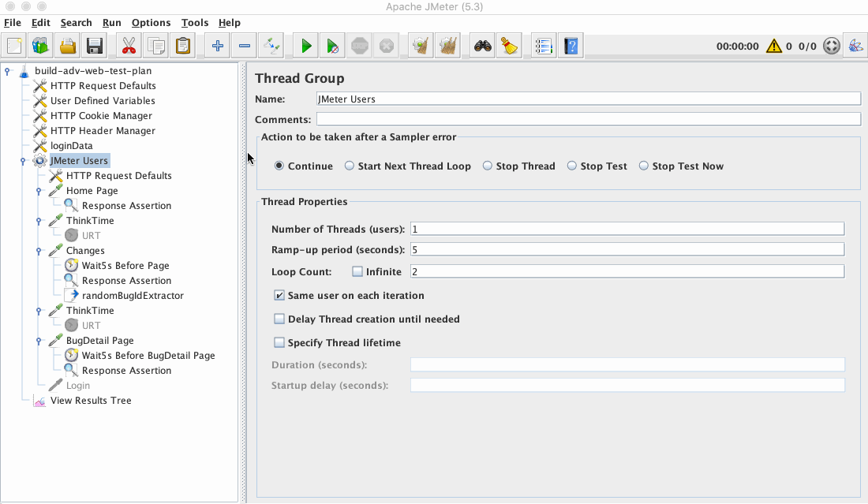This screenshot has height=504, width=868.
Task: Click the Help question mark icon
Action: (571, 46)
